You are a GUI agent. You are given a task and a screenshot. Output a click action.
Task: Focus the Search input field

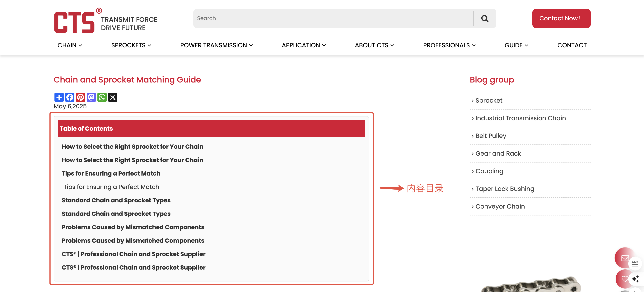(333, 18)
